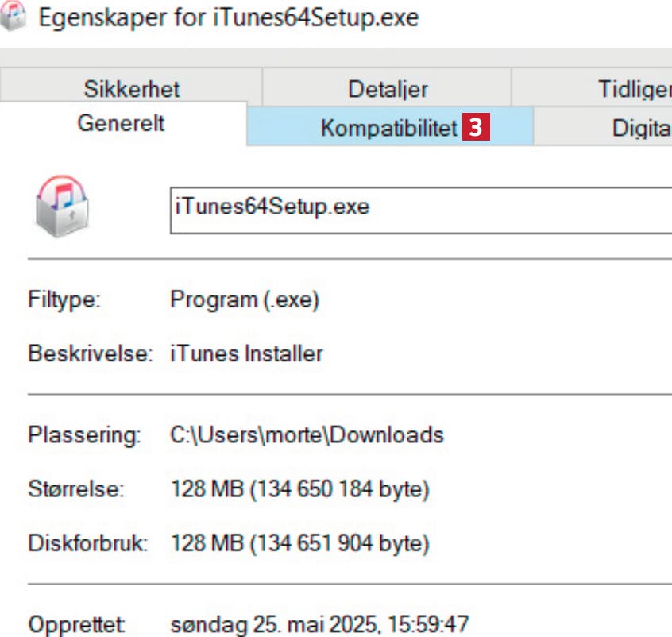672x637 pixels.
Task: Click the Program (.exe) file type value
Action: [245, 302]
